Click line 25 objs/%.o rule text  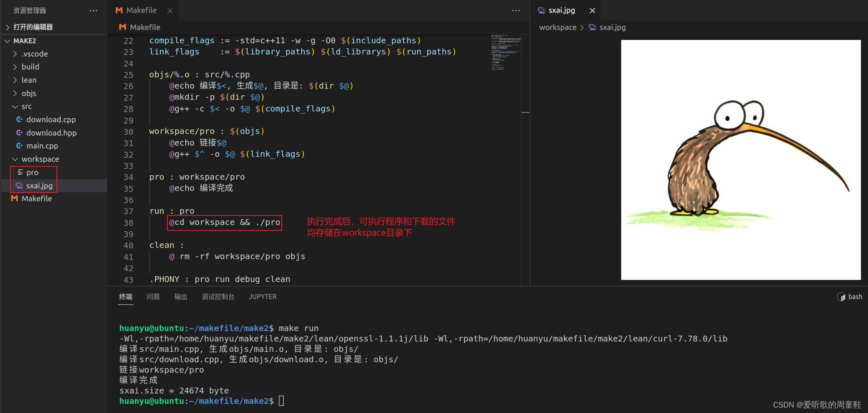pos(199,75)
